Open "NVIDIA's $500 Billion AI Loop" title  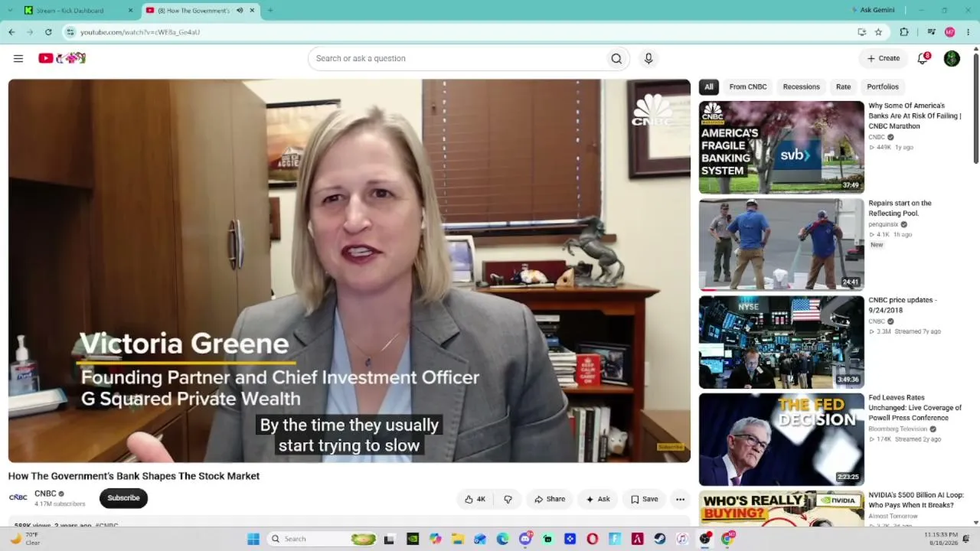point(916,500)
